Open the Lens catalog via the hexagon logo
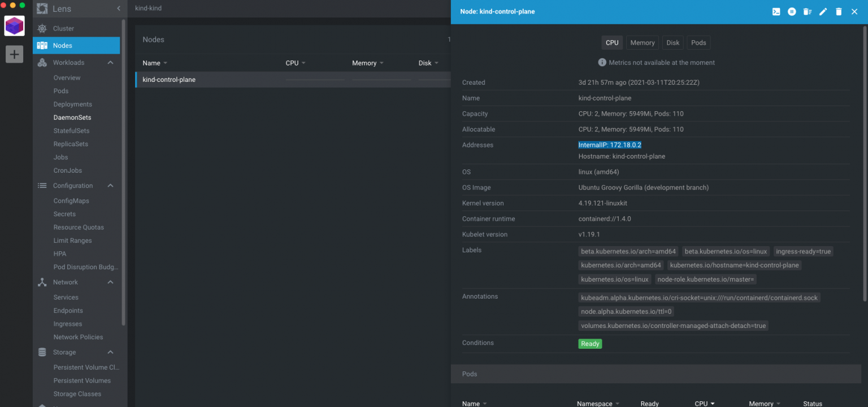Image resolution: width=868 pixels, height=407 pixels. (x=14, y=25)
